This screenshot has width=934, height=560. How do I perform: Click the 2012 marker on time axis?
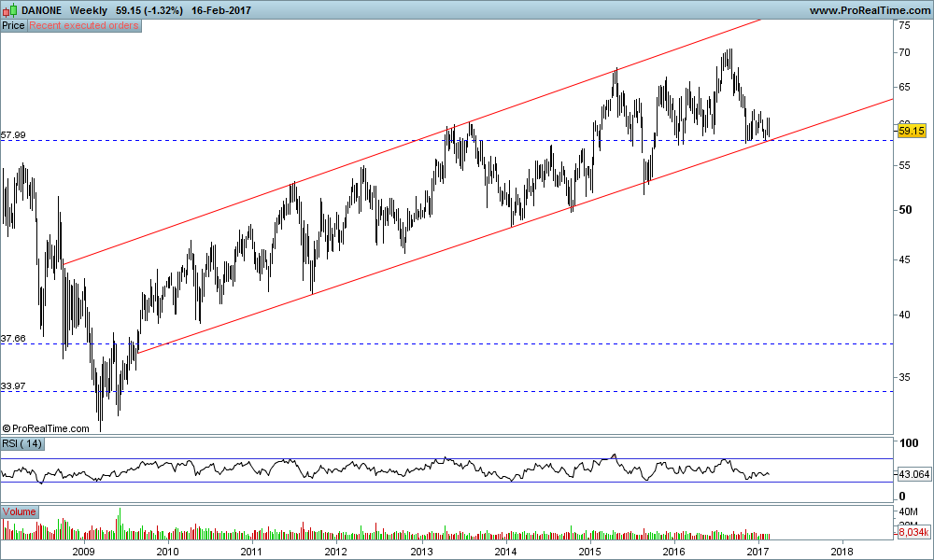(x=336, y=551)
